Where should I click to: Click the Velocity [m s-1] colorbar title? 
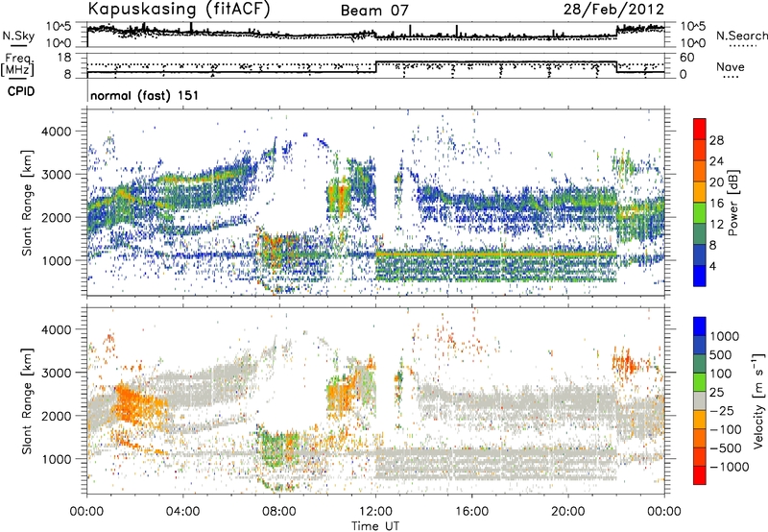pos(758,400)
